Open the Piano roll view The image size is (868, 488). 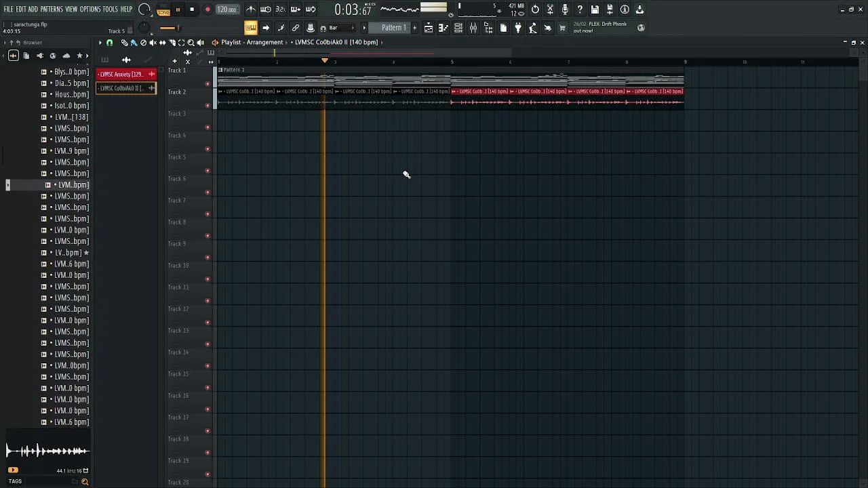click(443, 28)
